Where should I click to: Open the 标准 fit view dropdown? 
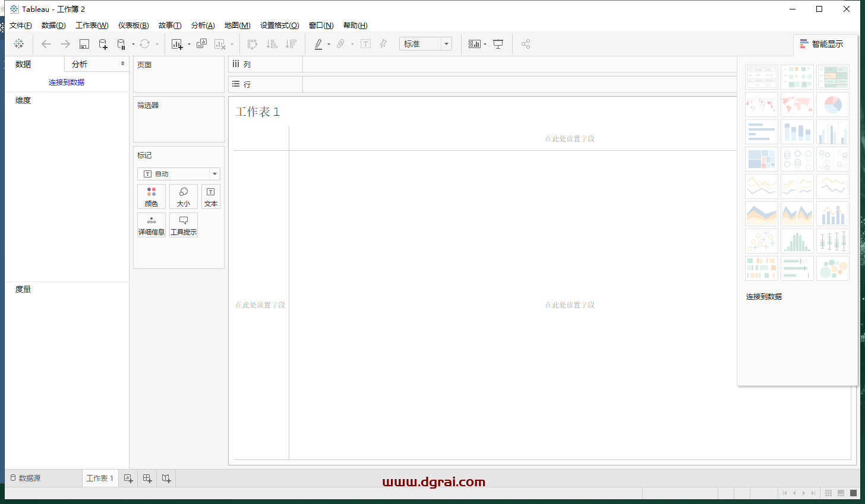click(426, 44)
